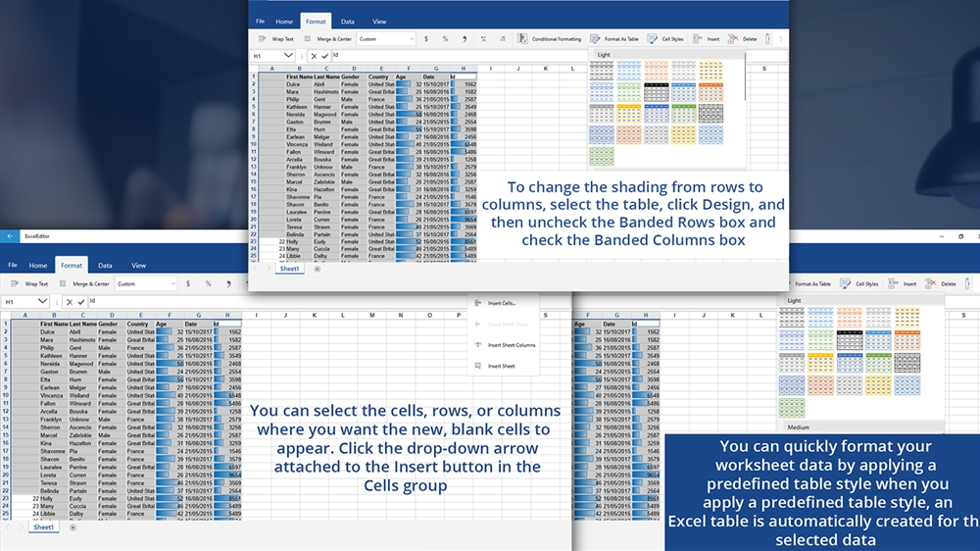Click back arrow beside ExcelEditor title
Viewport: 980px width, 551px height.
click(x=10, y=235)
